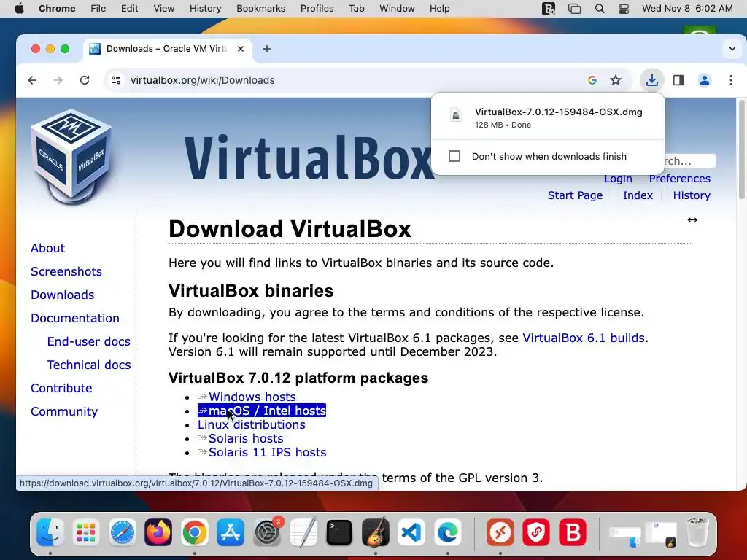This screenshot has width=747, height=560.
Task: Click the website search field
Action: coord(689,161)
